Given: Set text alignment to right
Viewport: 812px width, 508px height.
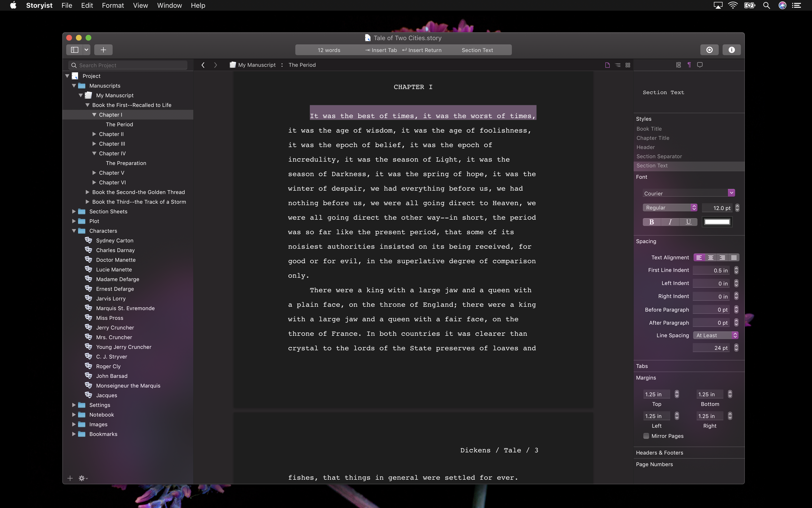Looking at the screenshot, I should (722, 257).
